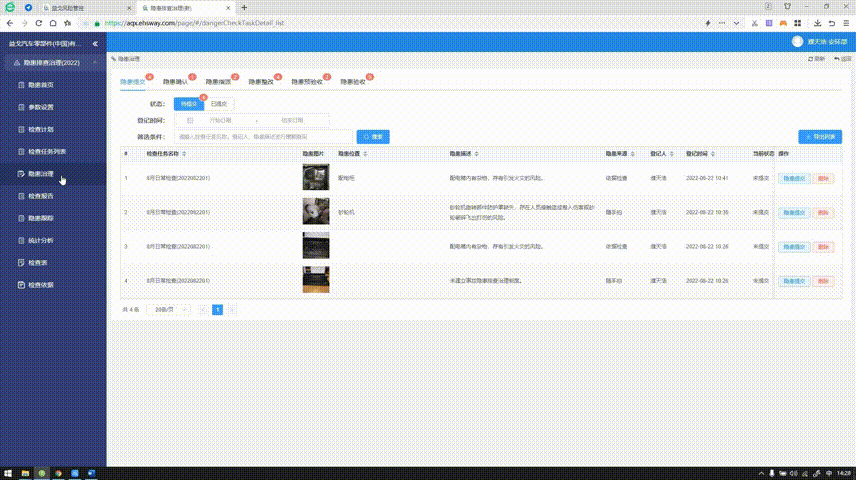
Task: Switch to the 隐患整改 tab
Action: coord(260,82)
